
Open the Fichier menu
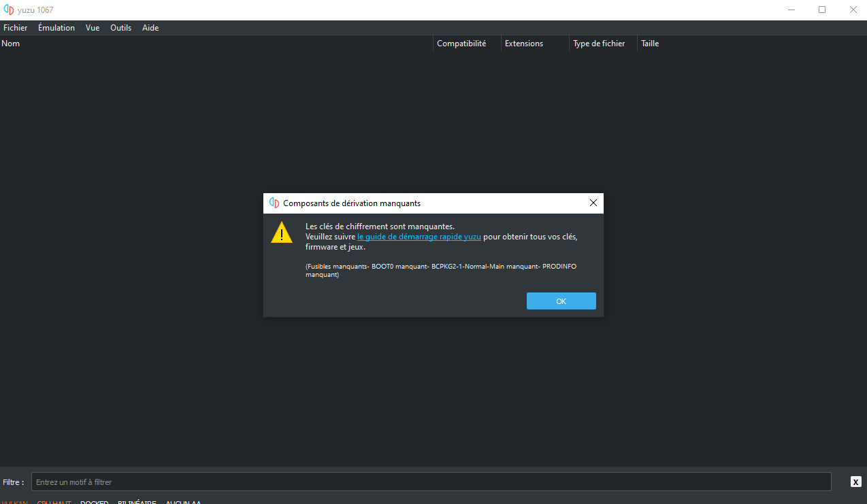point(16,28)
